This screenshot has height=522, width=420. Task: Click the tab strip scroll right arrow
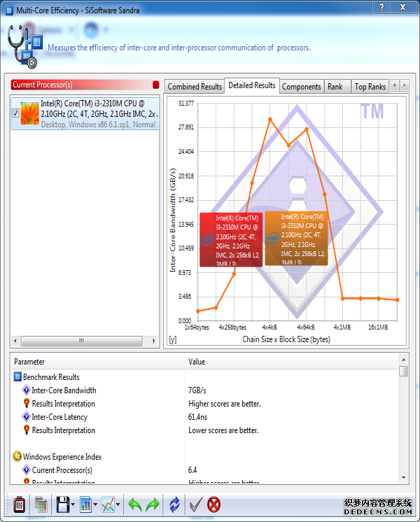point(405,85)
